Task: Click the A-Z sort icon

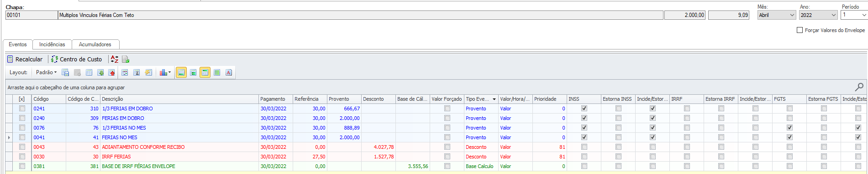Action: (115, 59)
